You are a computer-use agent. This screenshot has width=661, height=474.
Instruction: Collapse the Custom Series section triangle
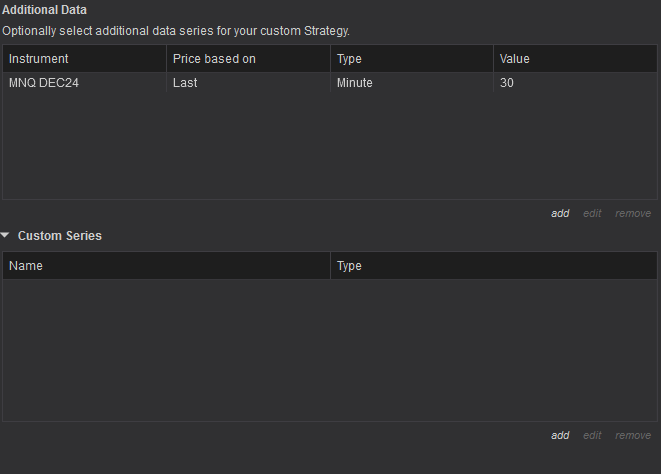coord(6,236)
